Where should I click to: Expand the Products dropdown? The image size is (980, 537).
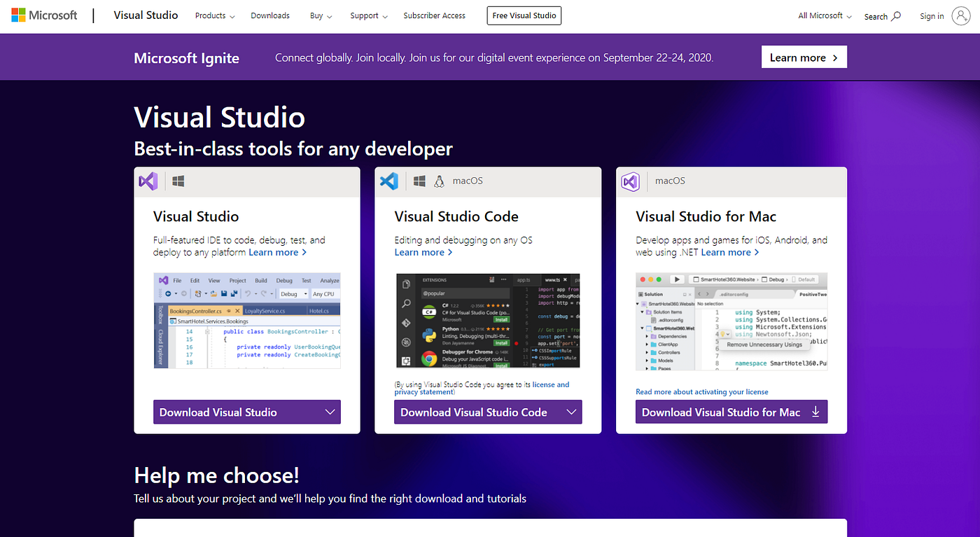click(x=214, y=15)
